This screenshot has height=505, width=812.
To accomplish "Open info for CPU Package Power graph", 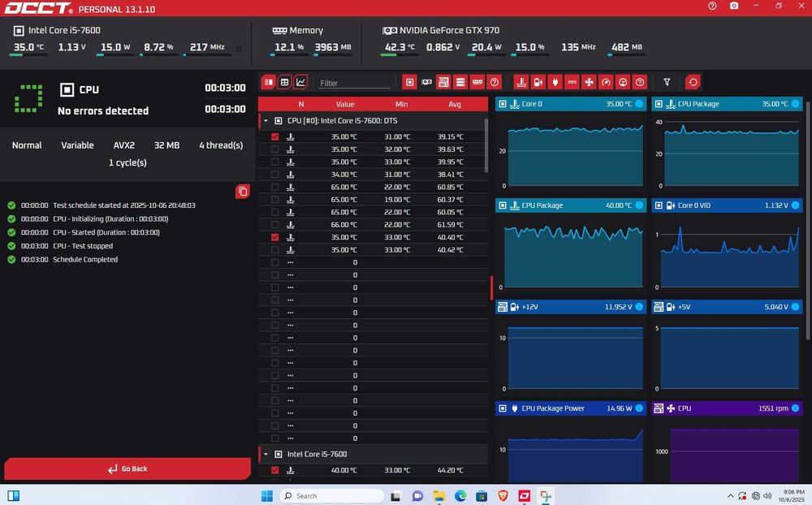I will [x=639, y=408].
